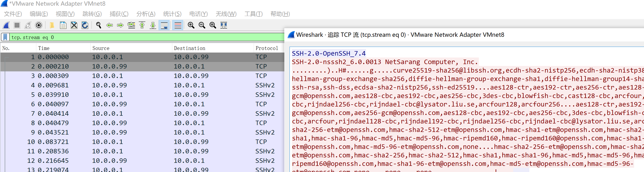Close this capture file
Screen dimensions: 644x172
point(74,25)
